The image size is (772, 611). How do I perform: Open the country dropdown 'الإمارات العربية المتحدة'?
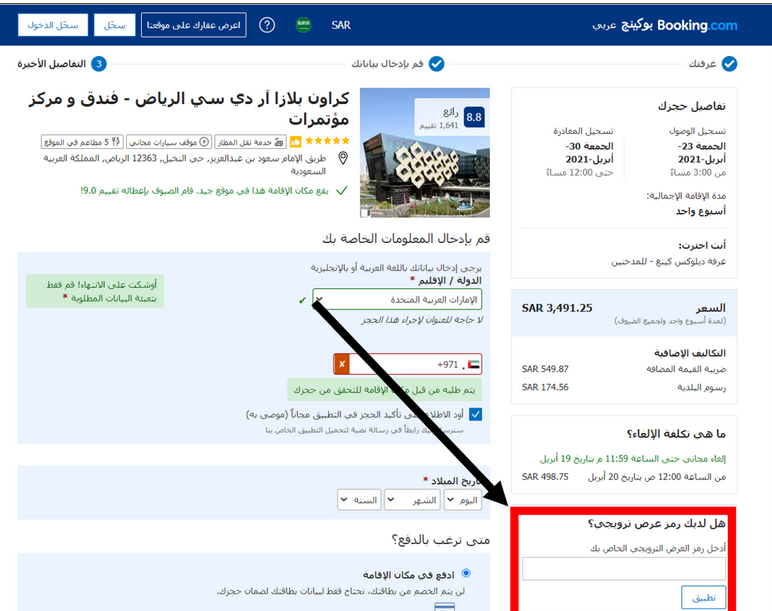(x=397, y=299)
